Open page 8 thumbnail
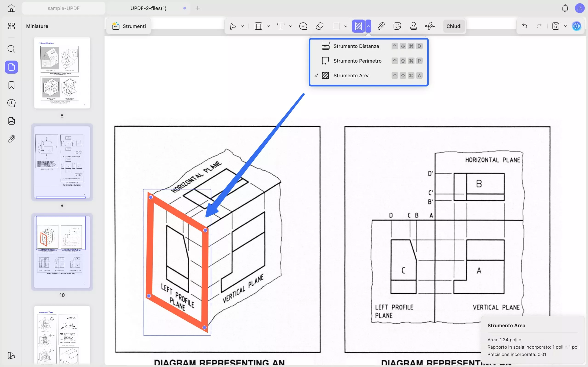 click(x=62, y=72)
